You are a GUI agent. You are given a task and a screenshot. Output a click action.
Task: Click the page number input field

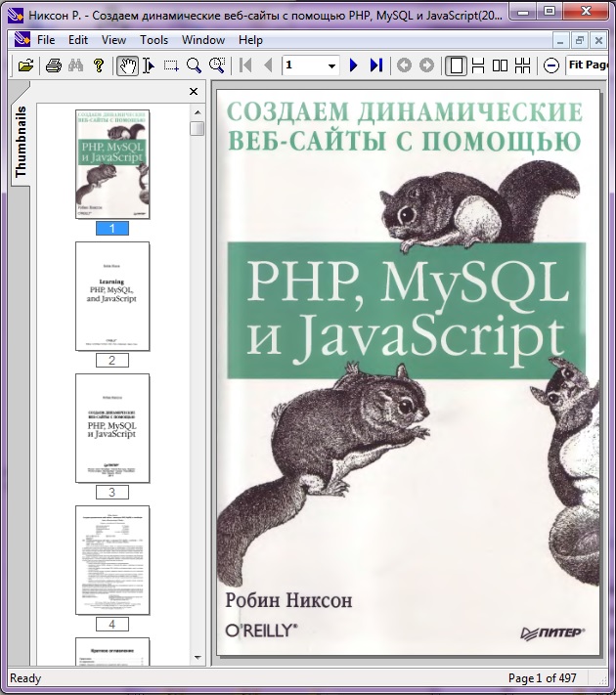(x=303, y=65)
